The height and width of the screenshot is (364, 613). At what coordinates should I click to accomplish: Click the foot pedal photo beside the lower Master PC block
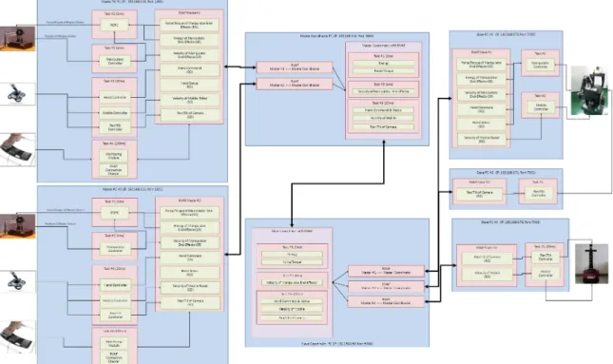pos(17,336)
